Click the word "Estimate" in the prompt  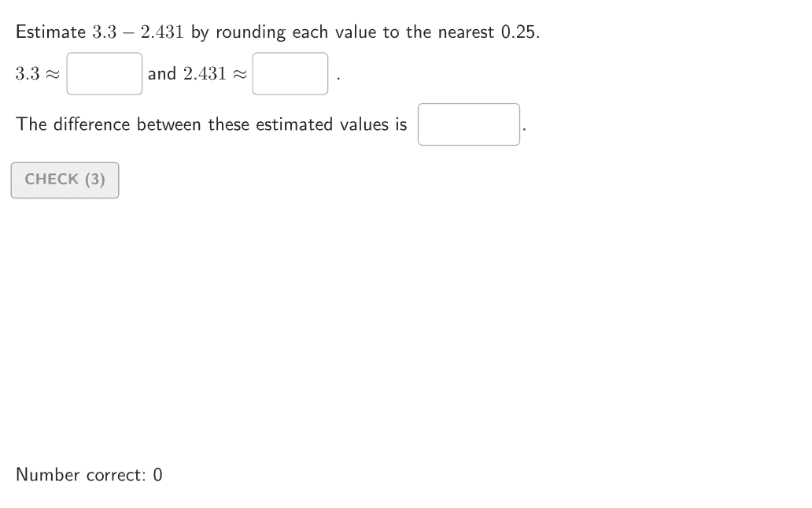50,32
